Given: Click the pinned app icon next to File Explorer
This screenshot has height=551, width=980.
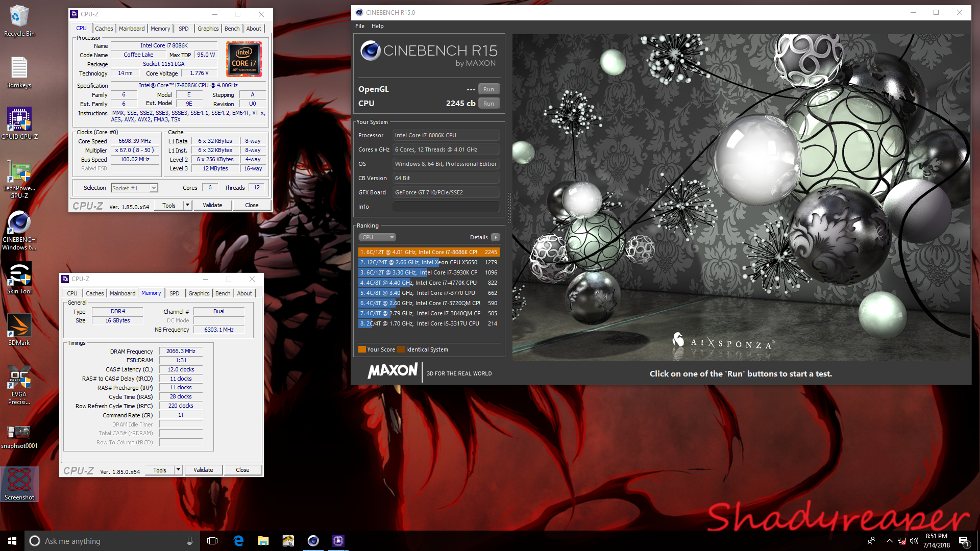Looking at the screenshot, I should click(x=288, y=541).
